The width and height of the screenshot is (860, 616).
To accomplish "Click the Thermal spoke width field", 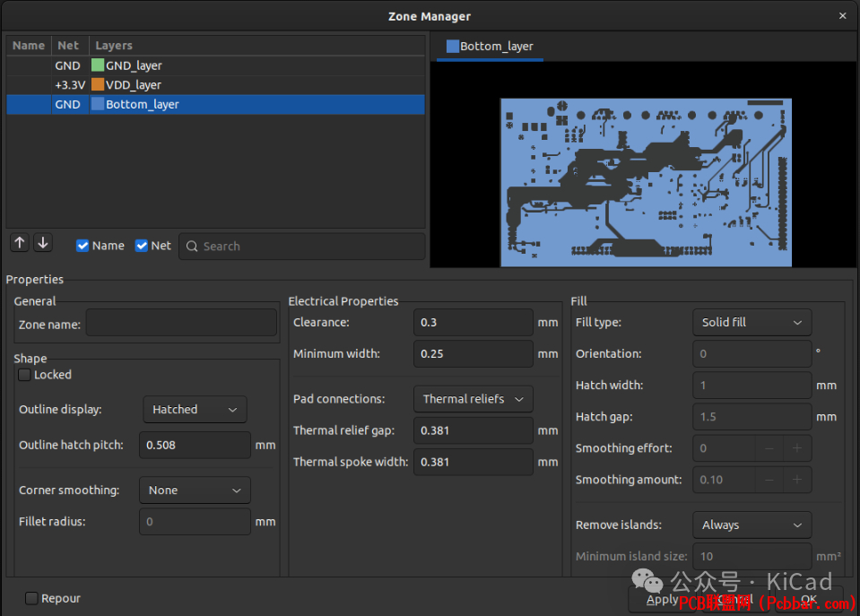I will (x=473, y=462).
